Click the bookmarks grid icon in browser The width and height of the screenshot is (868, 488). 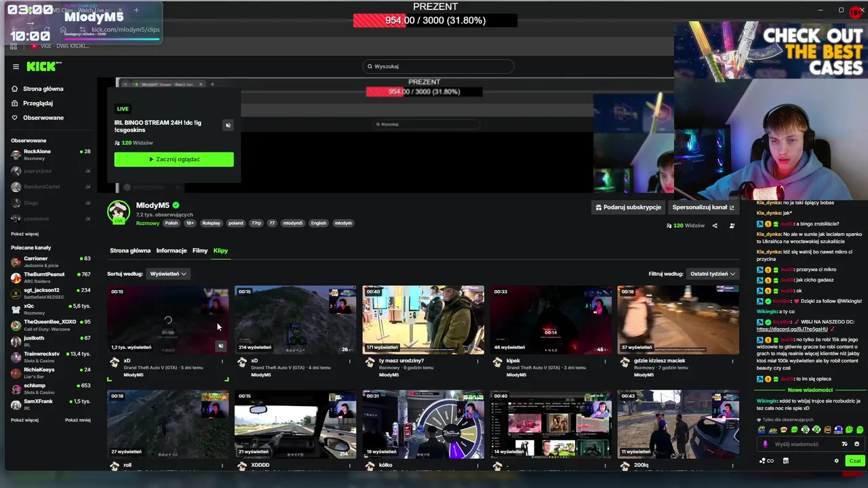pyautogui.click(x=14, y=46)
